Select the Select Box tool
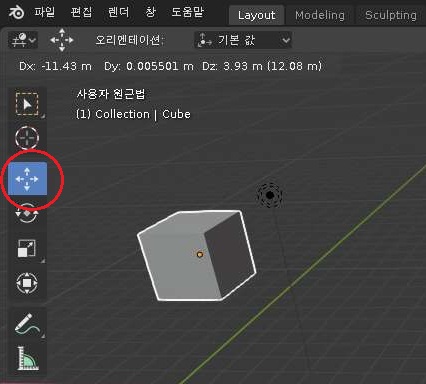Screen dimensions: 426x384 [27, 104]
